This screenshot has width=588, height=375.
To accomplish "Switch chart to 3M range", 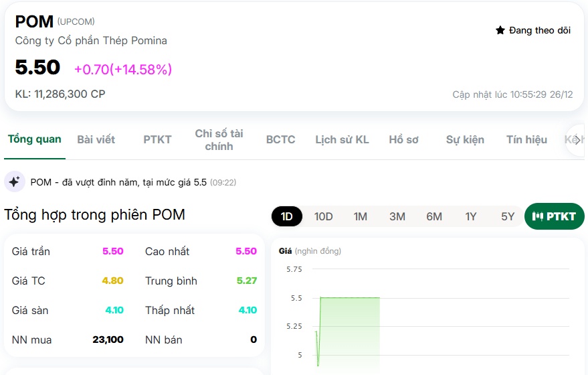I will point(397,216).
